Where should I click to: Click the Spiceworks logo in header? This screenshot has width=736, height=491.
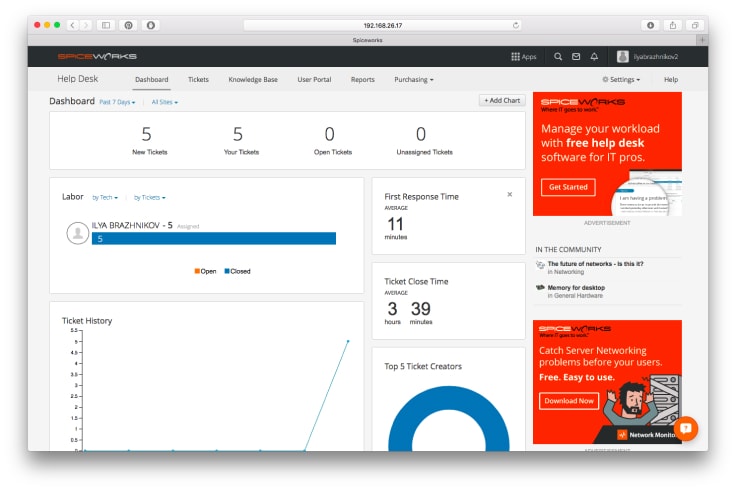(97, 56)
